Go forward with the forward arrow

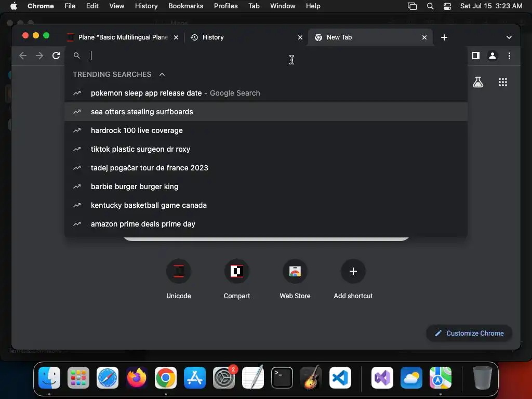(x=39, y=56)
